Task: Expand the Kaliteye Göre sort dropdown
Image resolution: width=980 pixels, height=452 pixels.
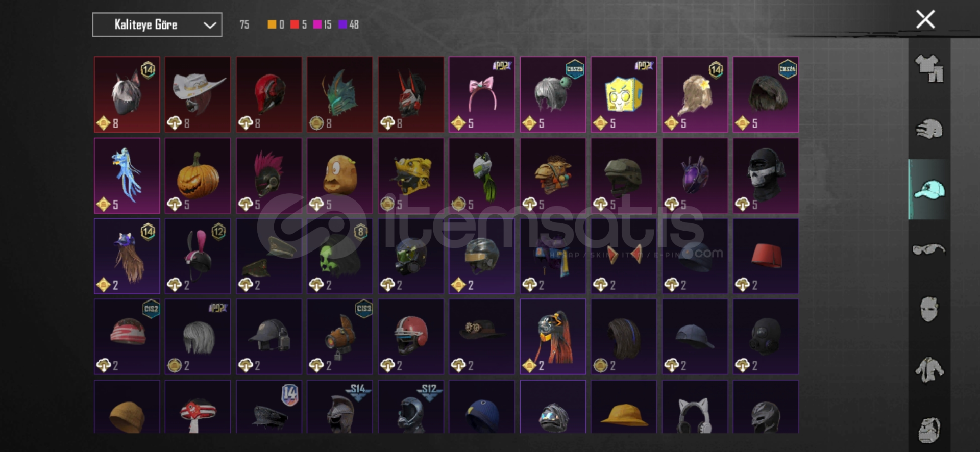Action: [157, 24]
